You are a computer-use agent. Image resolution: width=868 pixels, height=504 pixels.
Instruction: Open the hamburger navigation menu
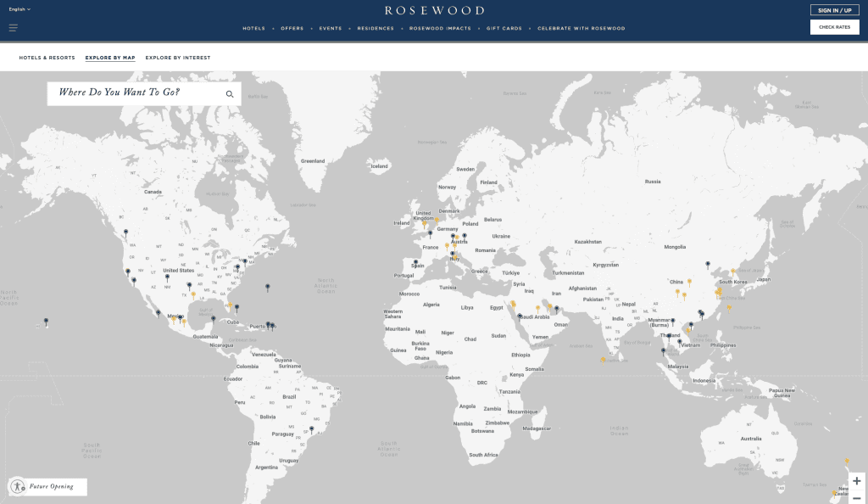tap(14, 28)
